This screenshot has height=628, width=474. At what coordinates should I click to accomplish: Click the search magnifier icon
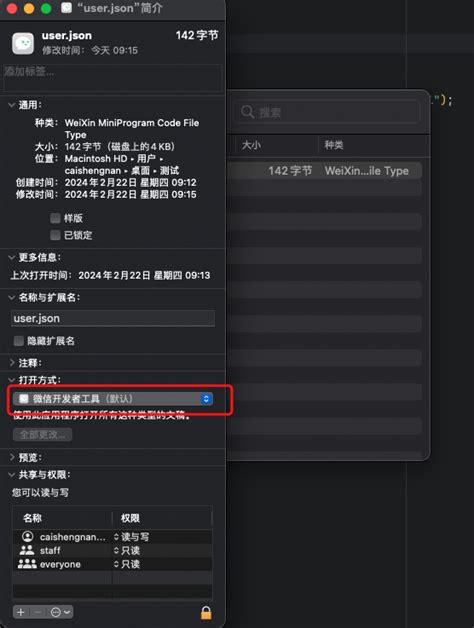tap(248, 112)
